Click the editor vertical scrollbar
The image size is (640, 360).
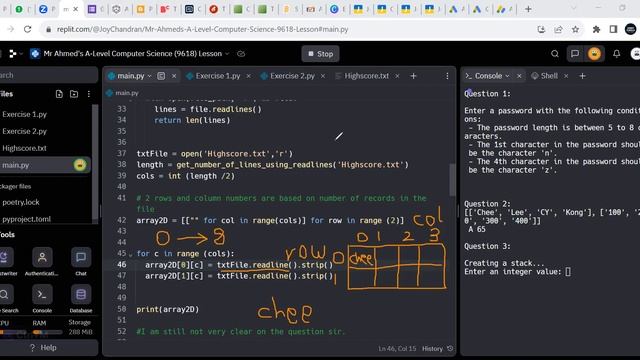tap(452, 180)
